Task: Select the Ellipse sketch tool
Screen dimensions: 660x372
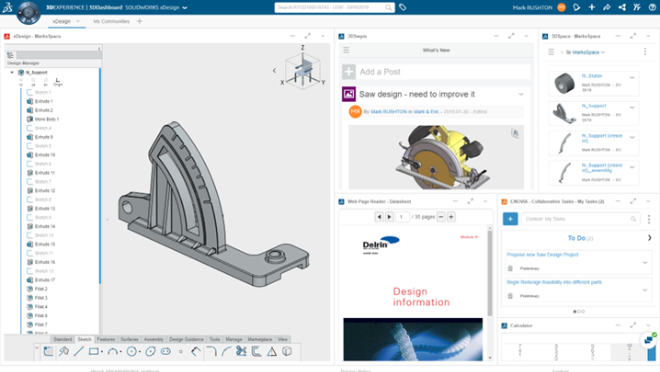Action: 150,351
